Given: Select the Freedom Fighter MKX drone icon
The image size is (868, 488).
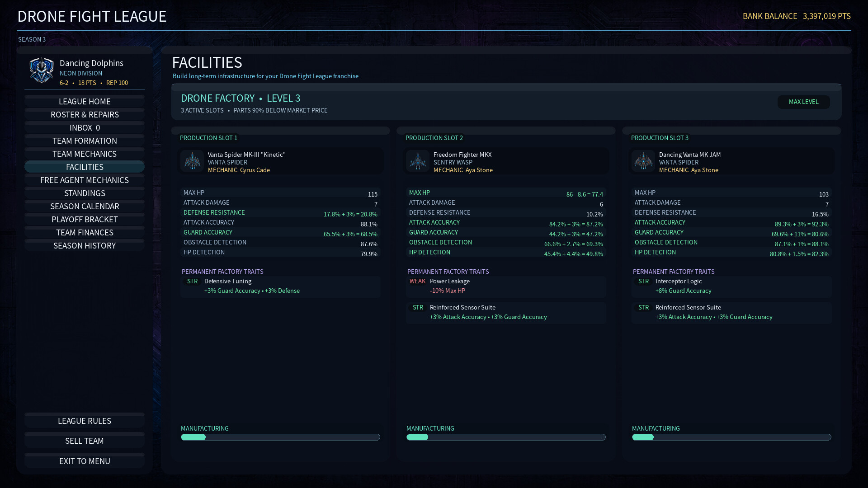Looking at the screenshot, I should tap(418, 161).
